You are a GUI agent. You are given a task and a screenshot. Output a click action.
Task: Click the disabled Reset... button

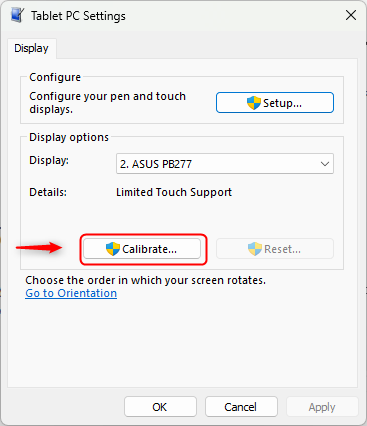(275, 249)
